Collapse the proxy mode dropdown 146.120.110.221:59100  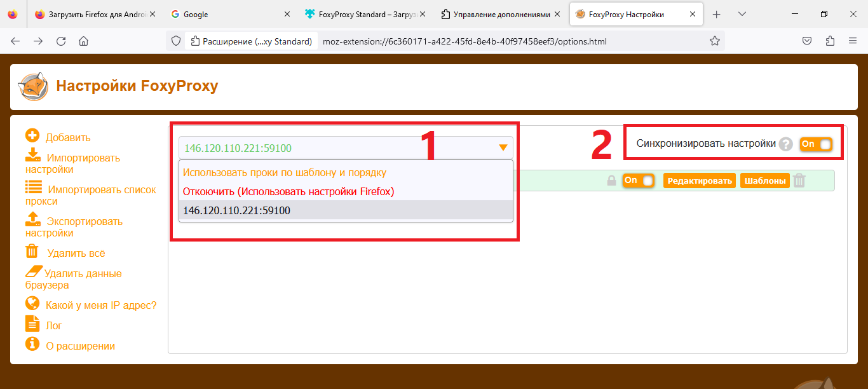point(346,148)
